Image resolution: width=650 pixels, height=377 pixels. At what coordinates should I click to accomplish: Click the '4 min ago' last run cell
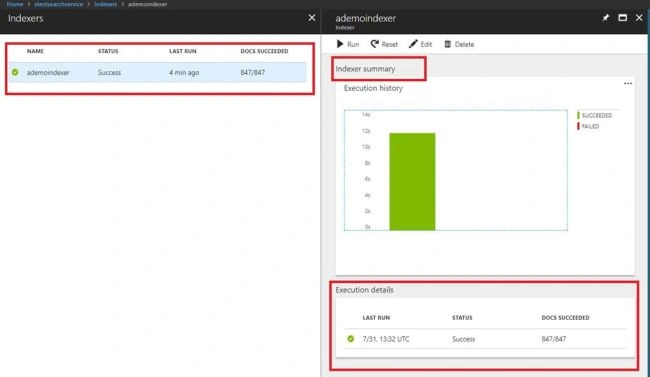pyautogui.click(x=184, y=73)
